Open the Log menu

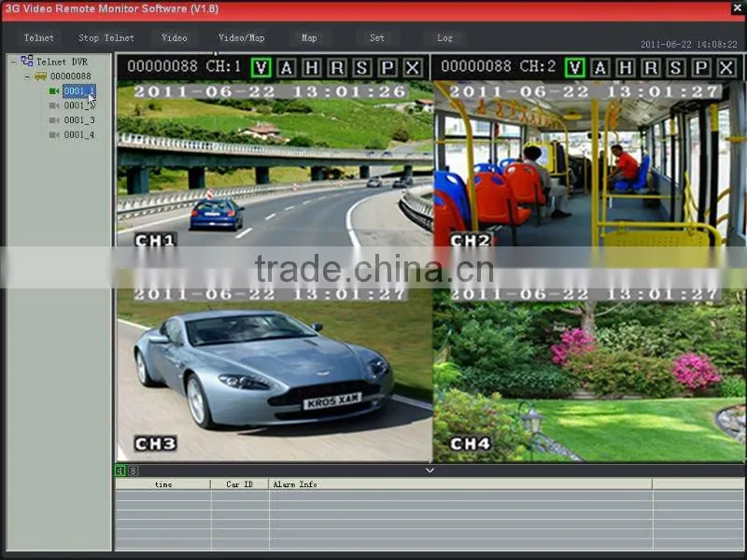[445, 37]
